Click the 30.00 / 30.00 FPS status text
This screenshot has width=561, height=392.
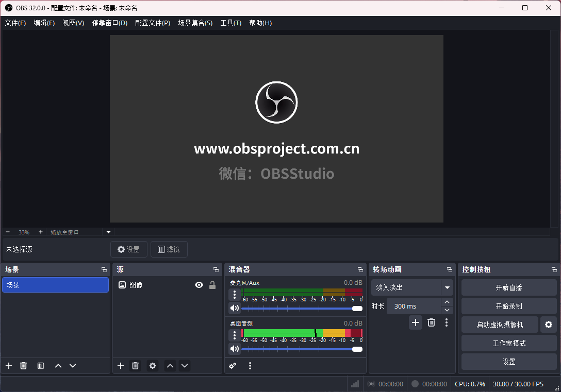tap(518, 384)
